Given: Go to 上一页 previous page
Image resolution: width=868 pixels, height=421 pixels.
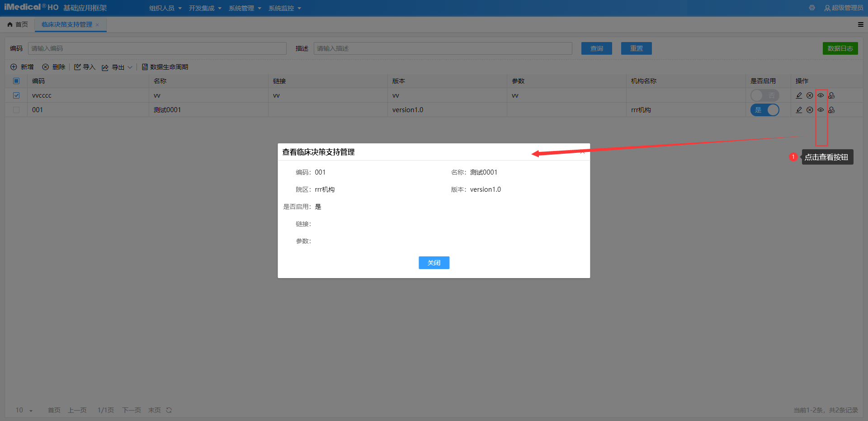Looking at the screenshot, I should click(x=77, y=410).
